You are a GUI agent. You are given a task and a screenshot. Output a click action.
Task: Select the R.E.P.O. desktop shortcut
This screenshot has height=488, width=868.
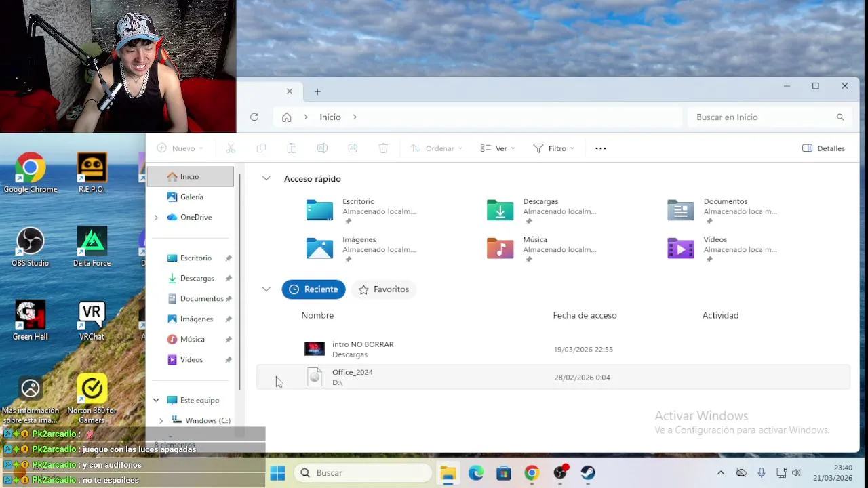point(92,174)
